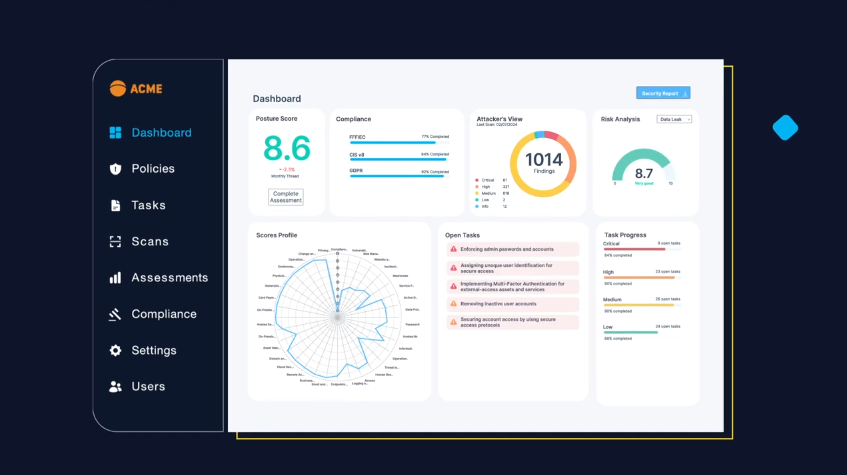Click warning icon beside Multi-Factor Authentication task
The image size is (847, 475).
coord(453,286)
